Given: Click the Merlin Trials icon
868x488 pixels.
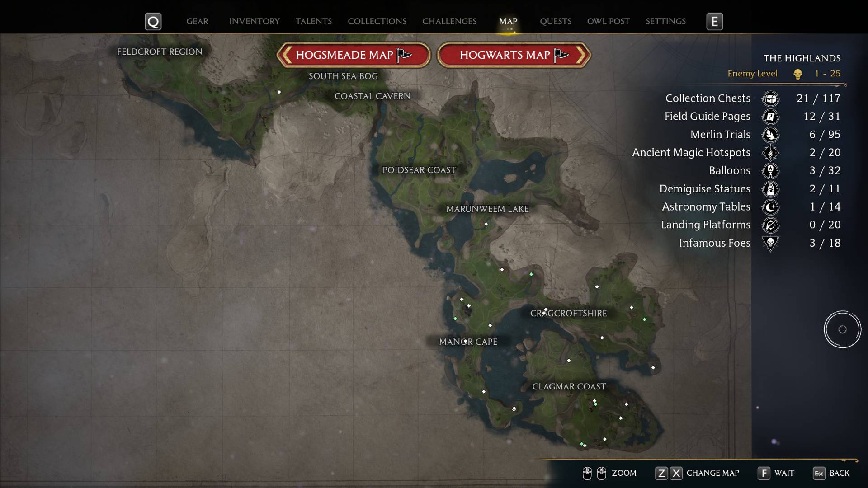Looking at the screenshot, I should [770, 135].
